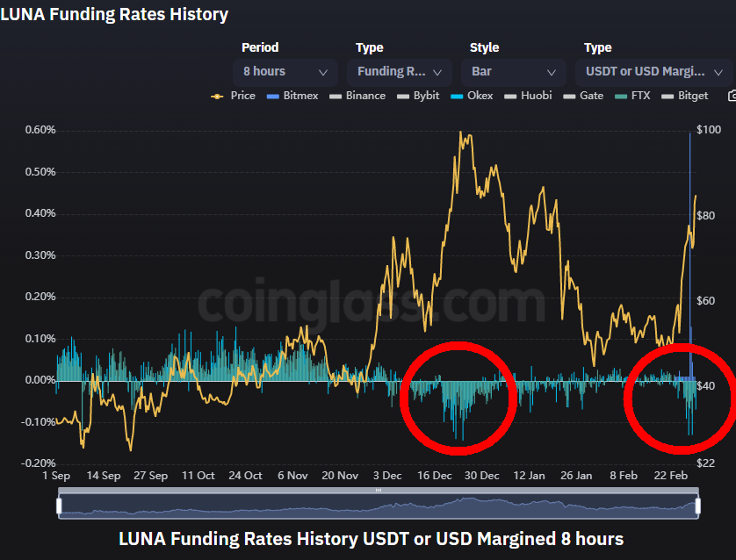736x560 pixels.
Task: Click the range overview mini chart
Action: pyautogui.click(x=379, y=506)
